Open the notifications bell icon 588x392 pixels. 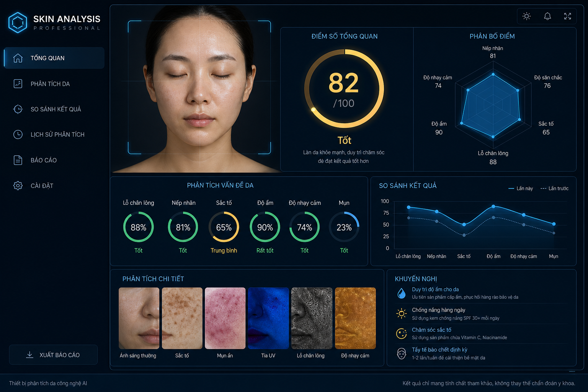547,16
